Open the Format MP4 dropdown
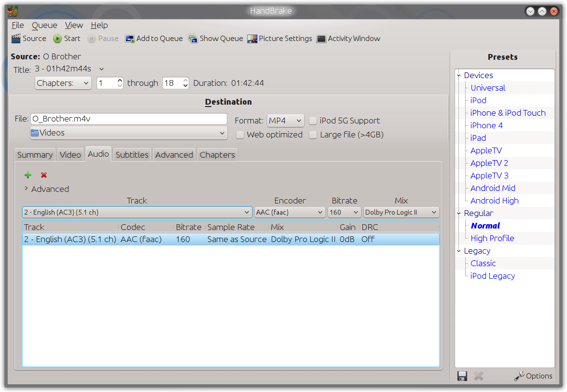Viewport: 567px width, 392px height. click(285, 121)
